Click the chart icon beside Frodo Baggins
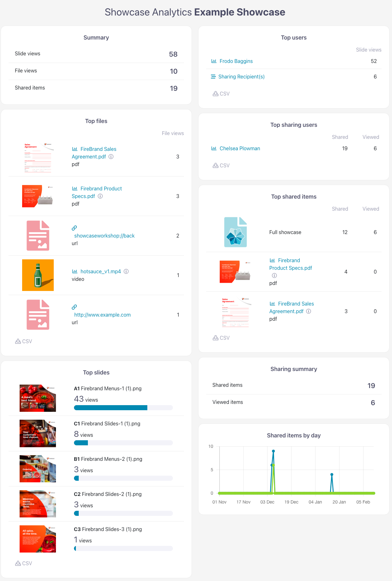Image resolution: width=392 pixels, height=581 pixels. pos(214,61)
